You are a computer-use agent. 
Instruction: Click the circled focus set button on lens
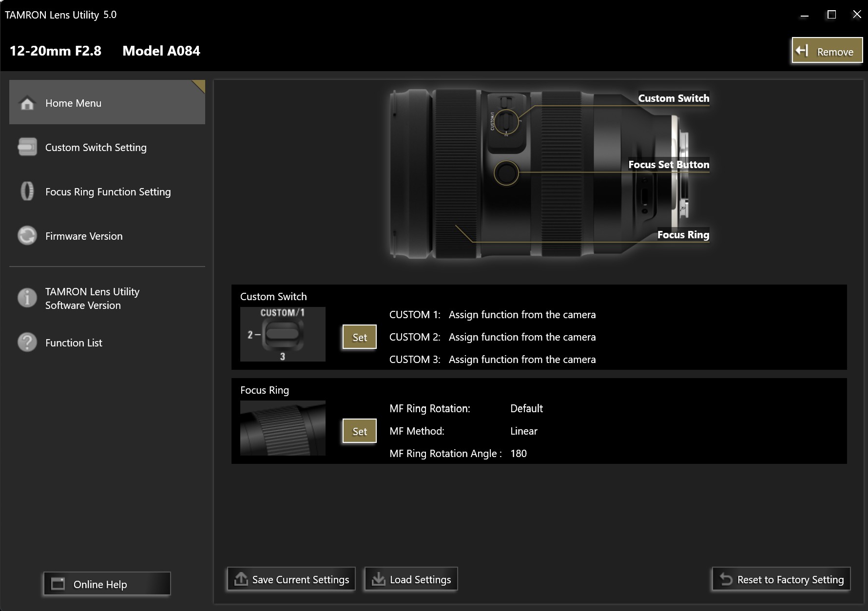(506, 172)
